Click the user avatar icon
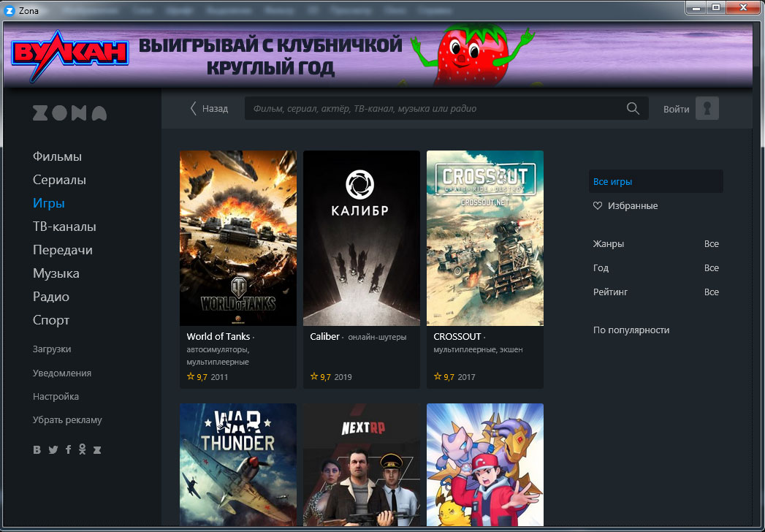Viewport: 765px width, 532px height. tap(707, 108)
